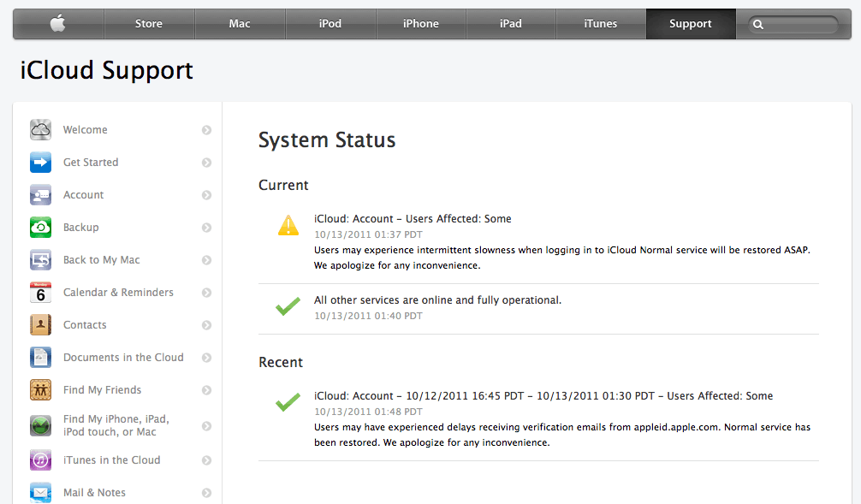Click timestamp 10/13/2011 01:37 PDT
The height and width of the screenshot is (504, 861).
click(x=369, y=234)
